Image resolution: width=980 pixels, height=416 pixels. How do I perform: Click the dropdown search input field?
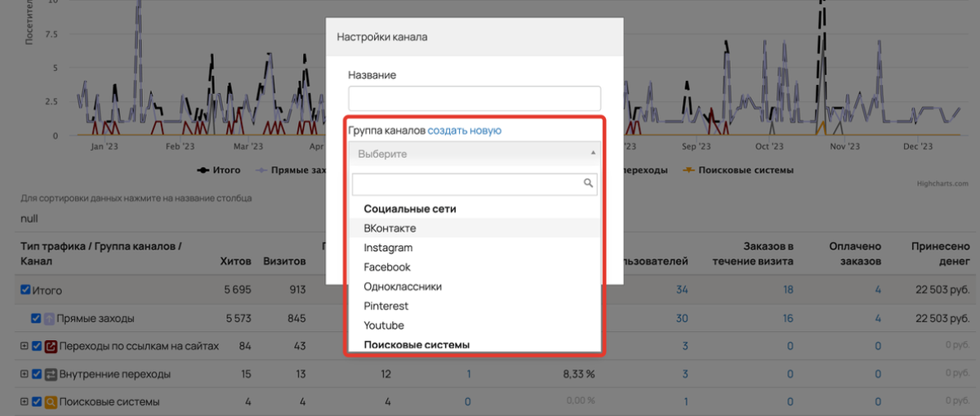tap(474, 184)
